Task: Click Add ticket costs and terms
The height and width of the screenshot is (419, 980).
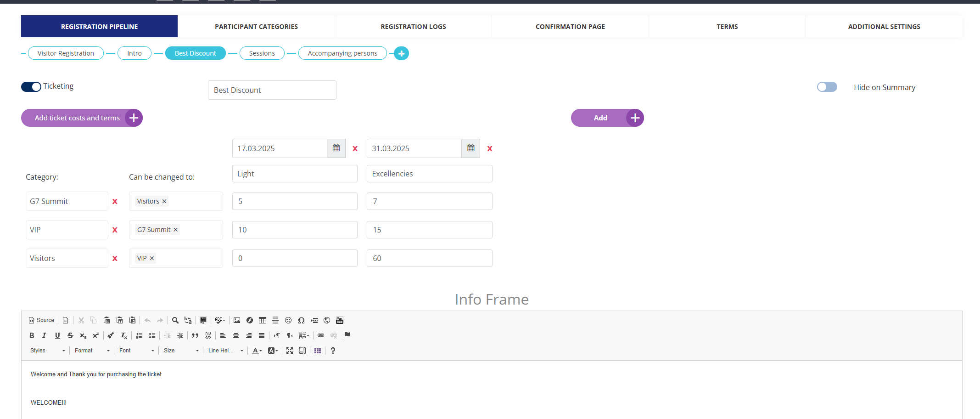Action: pos(82,118)
